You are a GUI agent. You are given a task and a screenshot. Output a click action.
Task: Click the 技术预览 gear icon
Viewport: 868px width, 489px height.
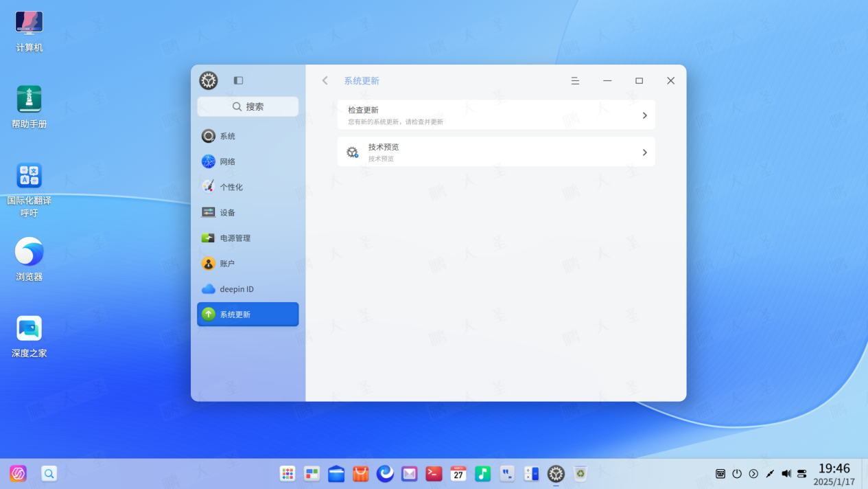click(352, 152)
